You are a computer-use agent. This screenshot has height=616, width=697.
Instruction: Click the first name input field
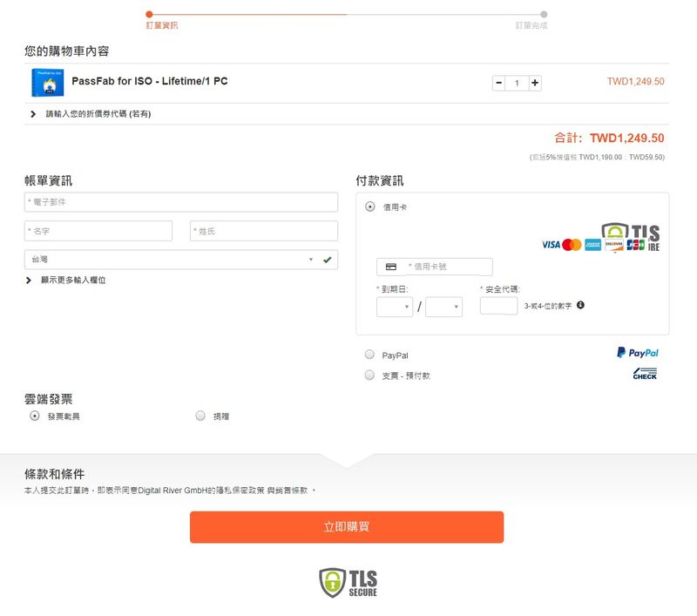[98, 231]
